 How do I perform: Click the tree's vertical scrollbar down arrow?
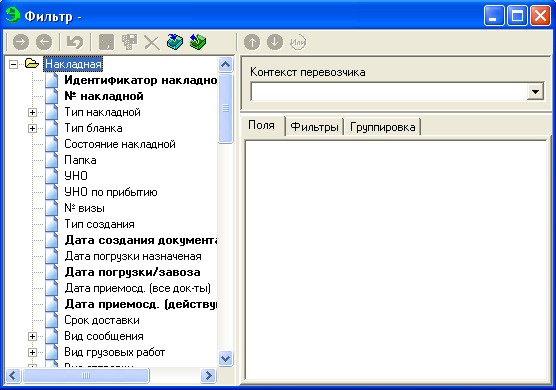tap(226, 358)
